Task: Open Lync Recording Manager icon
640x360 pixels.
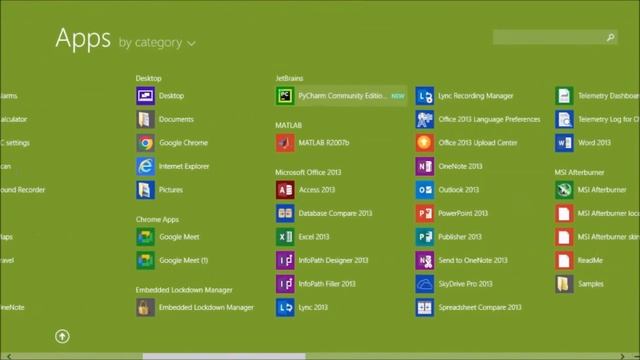Action: (x=424, y=96)
